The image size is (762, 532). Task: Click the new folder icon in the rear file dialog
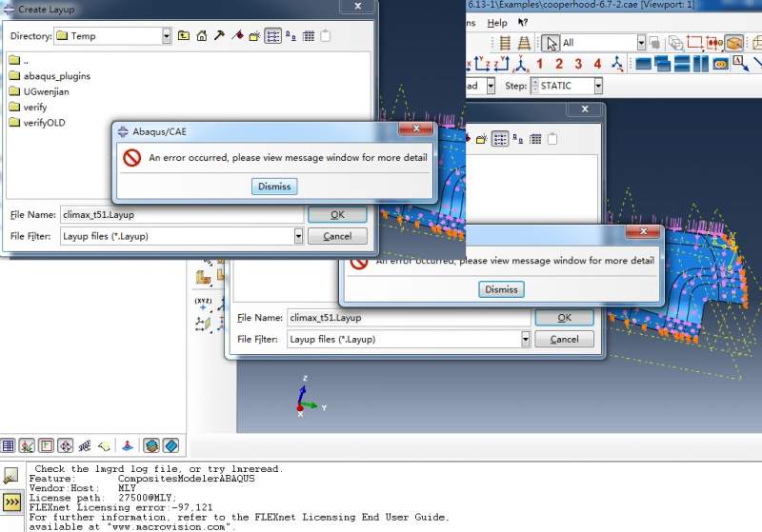point(481,139)
